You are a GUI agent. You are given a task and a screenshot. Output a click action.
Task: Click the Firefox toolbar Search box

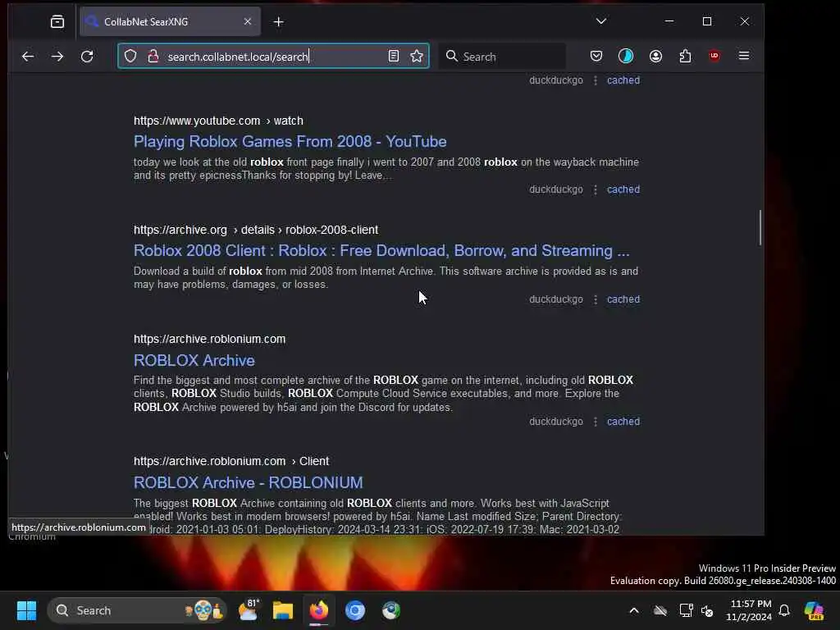503,57
